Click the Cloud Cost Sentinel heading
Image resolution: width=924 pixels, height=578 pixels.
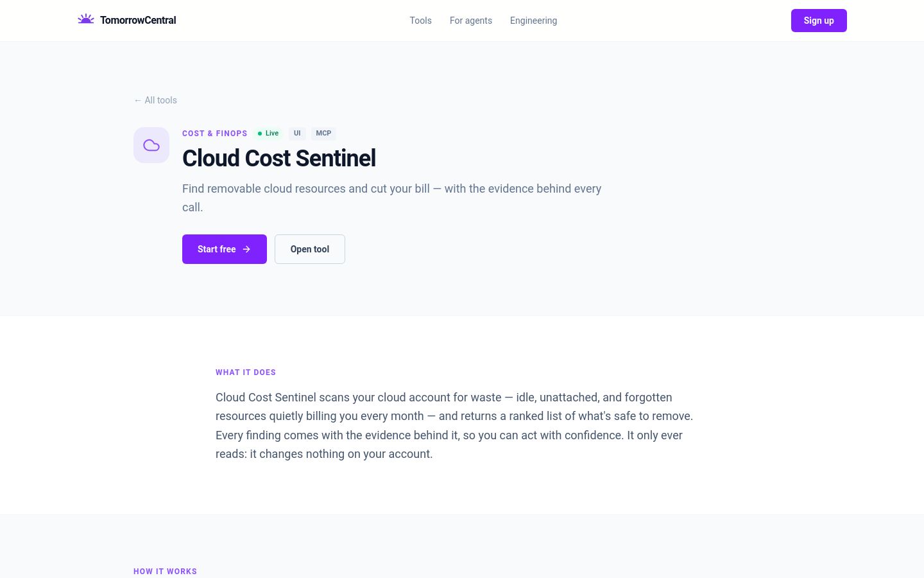click(x=279, y=158)
